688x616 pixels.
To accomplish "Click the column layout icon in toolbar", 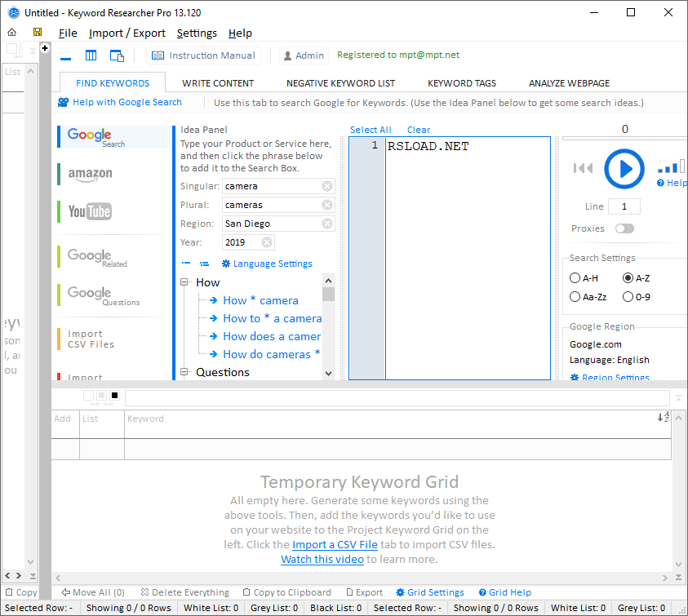I will coord(91,55).
